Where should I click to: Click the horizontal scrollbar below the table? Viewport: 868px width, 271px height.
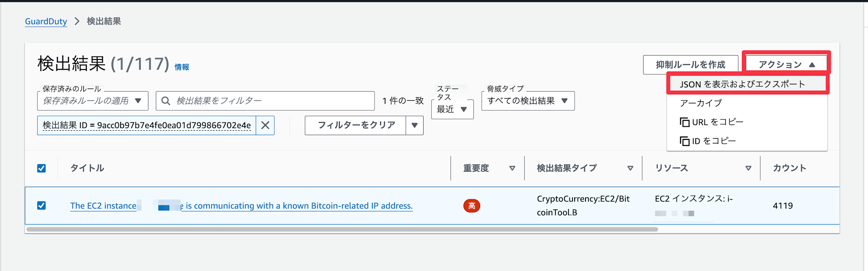click(x=342, y=229)
